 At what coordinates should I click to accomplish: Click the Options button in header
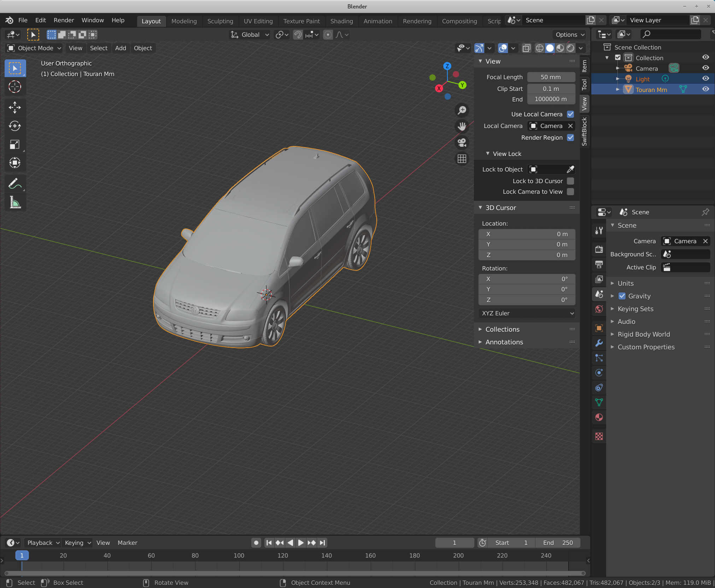pyautogui.click(x=570, y=35)
